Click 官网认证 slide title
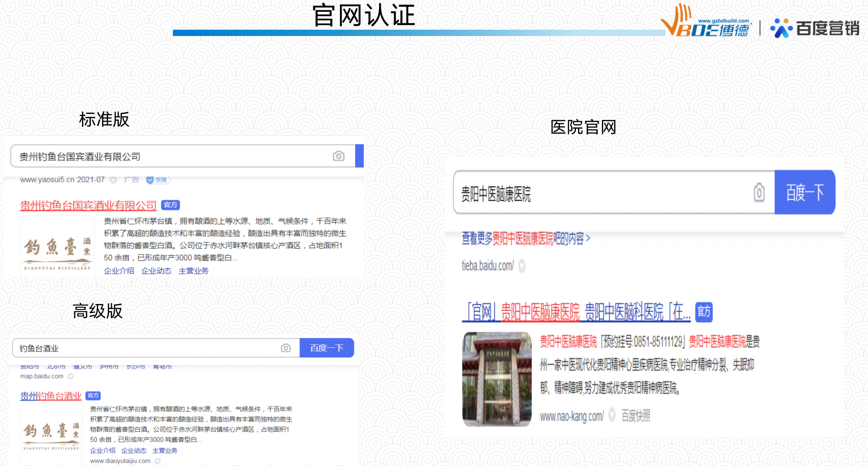 [x=364, y=15]
